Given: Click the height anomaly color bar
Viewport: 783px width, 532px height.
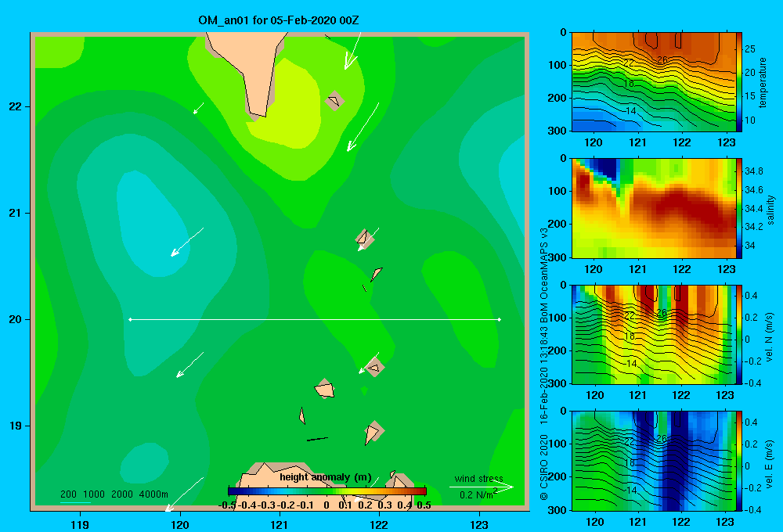Looking at the screenshot, I should point(327,491).
